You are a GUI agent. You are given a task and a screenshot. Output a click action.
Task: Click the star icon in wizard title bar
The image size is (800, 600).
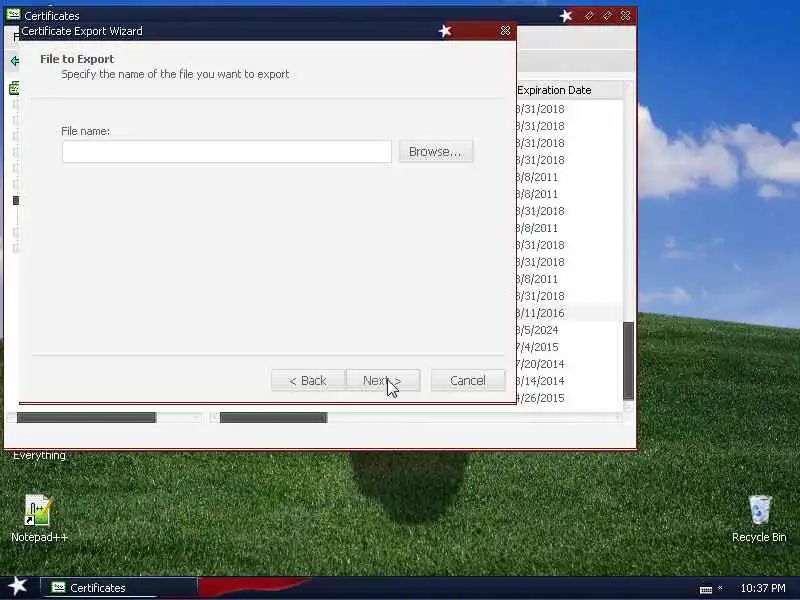click(445, 31)
